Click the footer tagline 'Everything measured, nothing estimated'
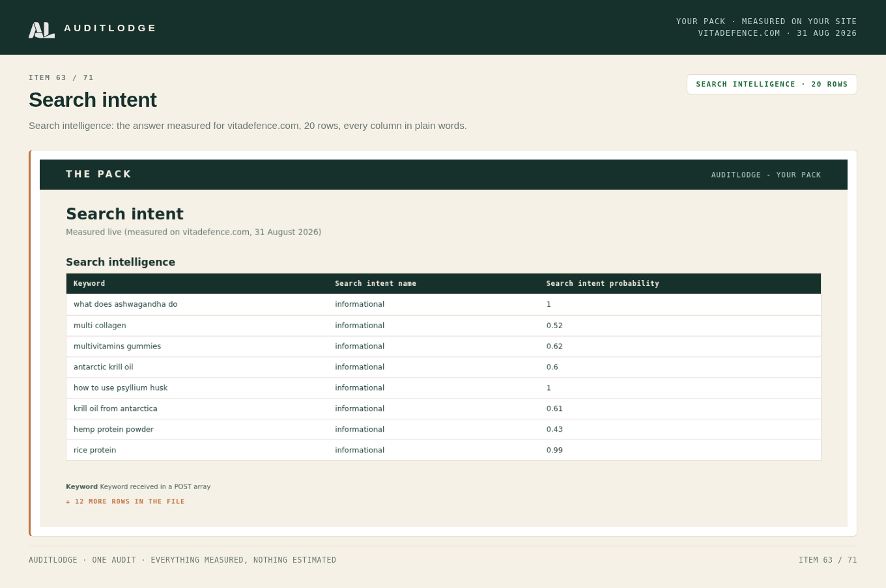886x588 pixels. point(244,560)
